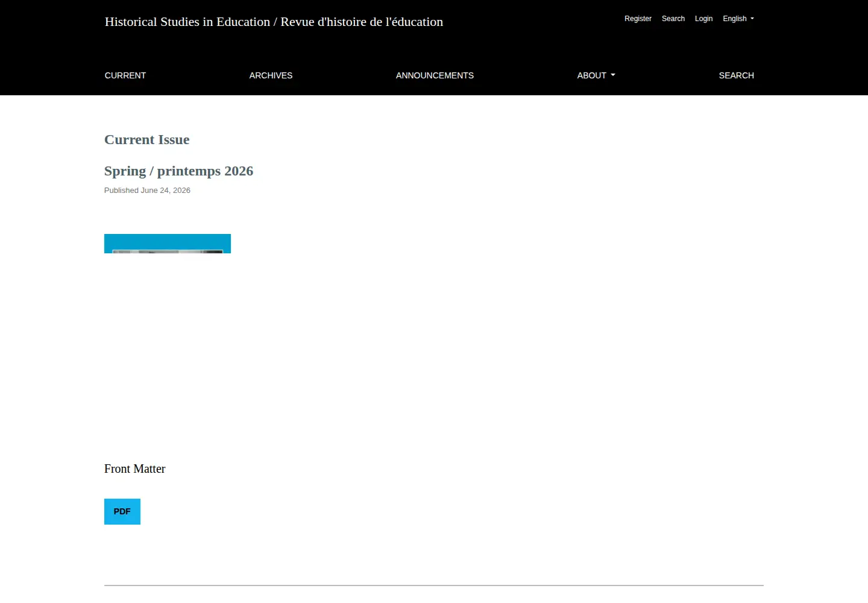The width and height of the screenshot is (868, 603).
Task: Click the Front Matter article title
Action: [134, 469]
